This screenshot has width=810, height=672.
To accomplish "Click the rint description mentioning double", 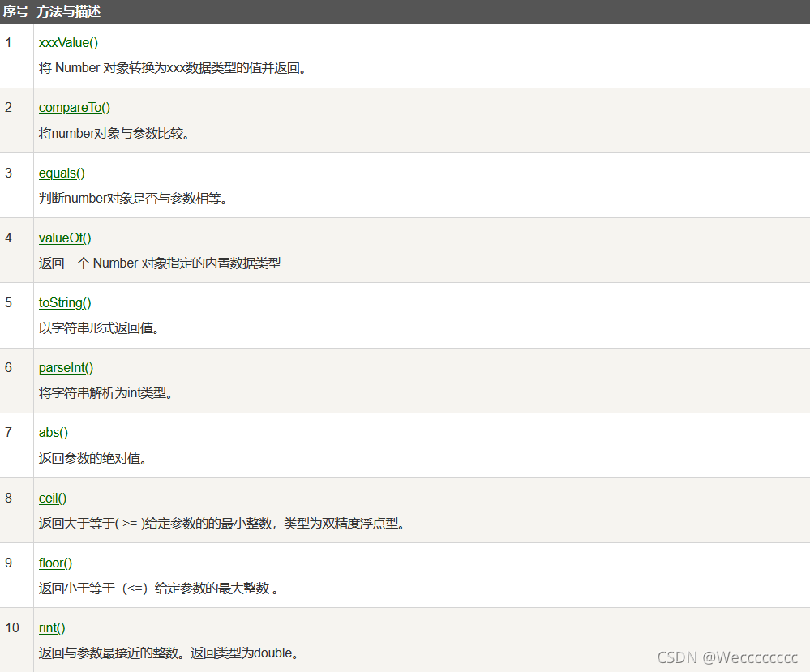I will [x=169, y=653].
